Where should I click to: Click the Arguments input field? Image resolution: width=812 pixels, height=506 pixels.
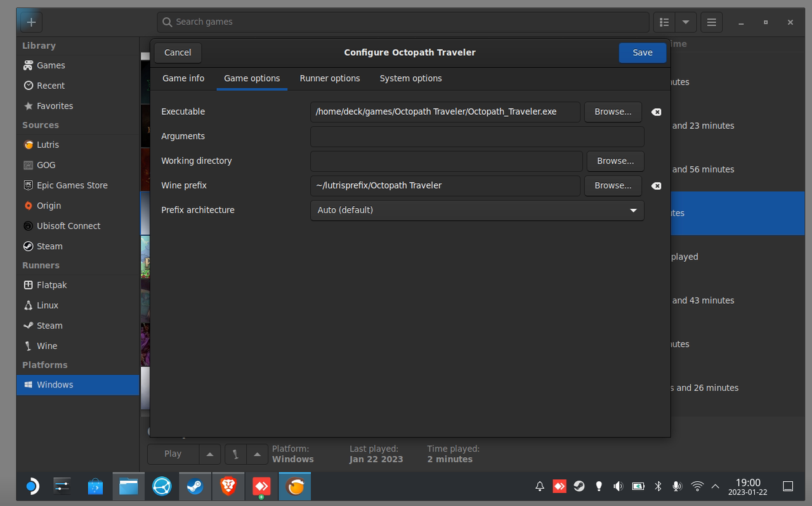(x=477, y=136)
